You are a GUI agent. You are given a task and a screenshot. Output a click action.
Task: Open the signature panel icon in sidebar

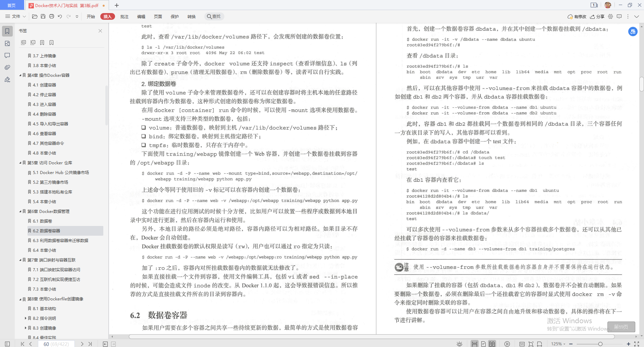[x=7, y=79]
